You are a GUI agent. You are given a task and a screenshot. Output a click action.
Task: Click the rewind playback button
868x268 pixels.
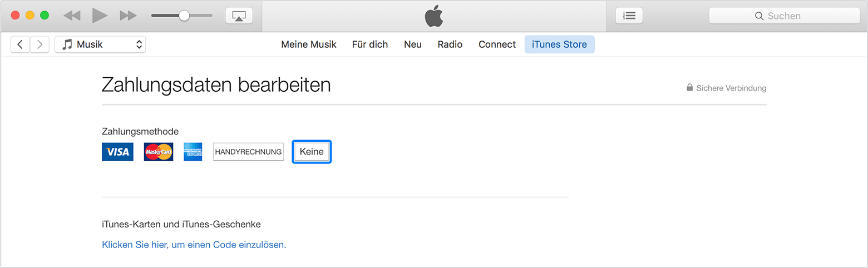click(x=72, y=16)
